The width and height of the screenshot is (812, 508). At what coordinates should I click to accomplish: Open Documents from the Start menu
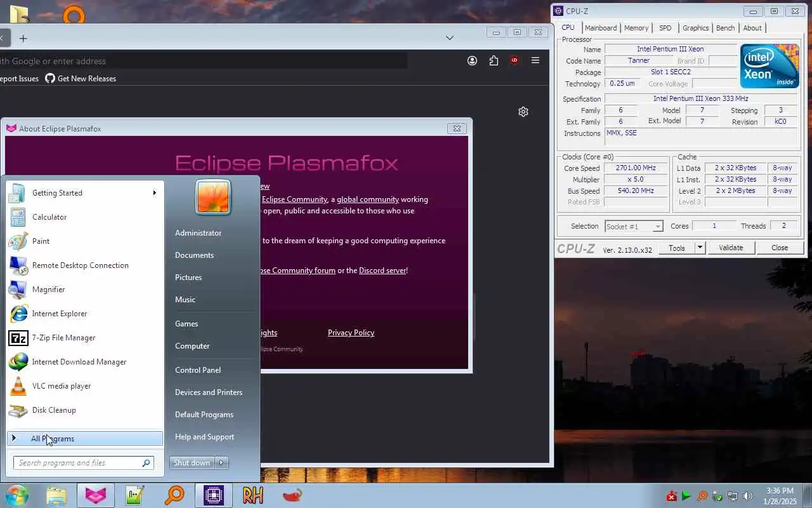(x=194, y=255)
